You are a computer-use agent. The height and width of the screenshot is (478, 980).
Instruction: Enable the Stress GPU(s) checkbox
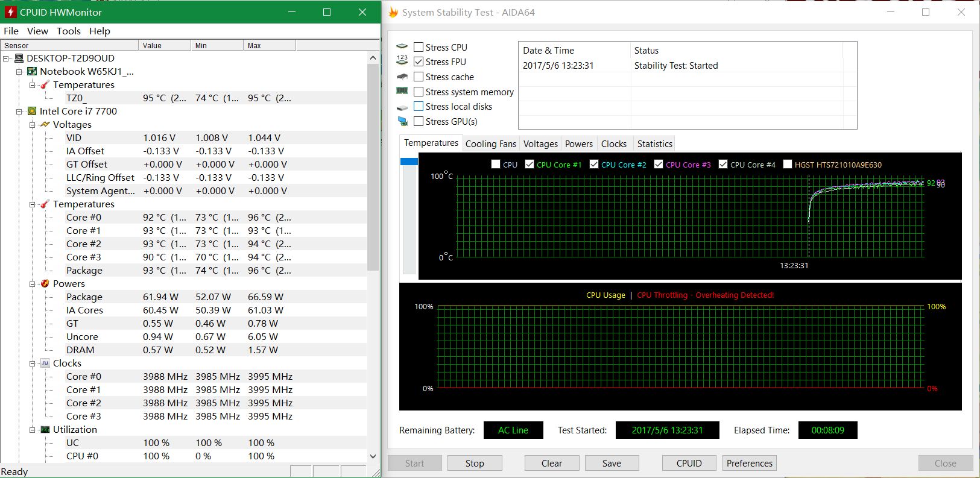[x=419, y=121]
